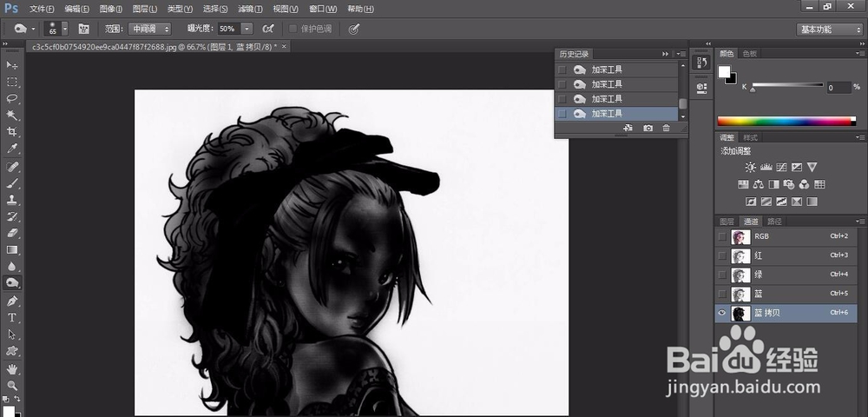Image resolution: width=868 pixels, height=417 pixels.
Task: Add a Threshold adjustment
Action: pos(782,201)
